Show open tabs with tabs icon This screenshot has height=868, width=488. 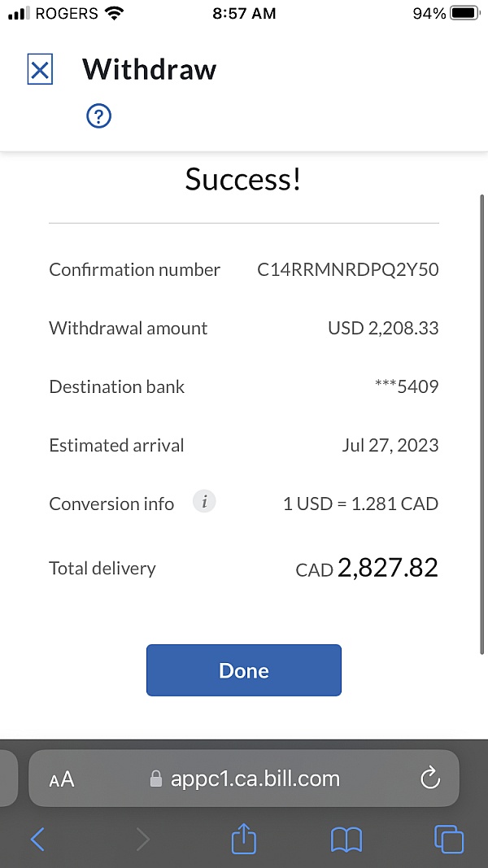tap(448, 839)
